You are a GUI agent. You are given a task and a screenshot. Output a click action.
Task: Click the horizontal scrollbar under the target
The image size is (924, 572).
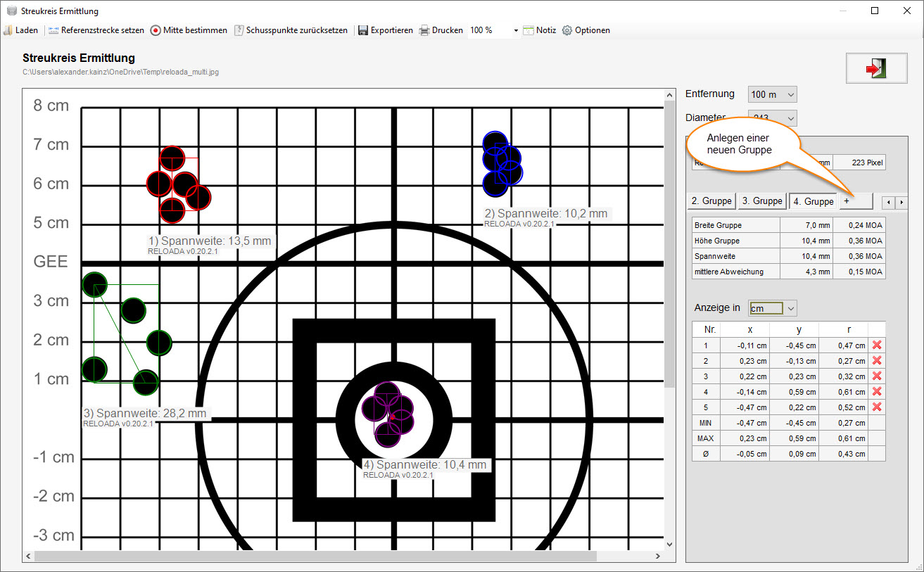[315, 556]
